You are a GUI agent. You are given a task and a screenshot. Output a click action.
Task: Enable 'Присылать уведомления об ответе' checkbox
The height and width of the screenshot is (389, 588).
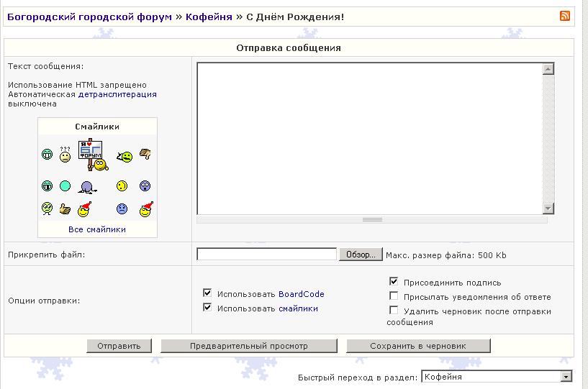[x=394, y=296]
